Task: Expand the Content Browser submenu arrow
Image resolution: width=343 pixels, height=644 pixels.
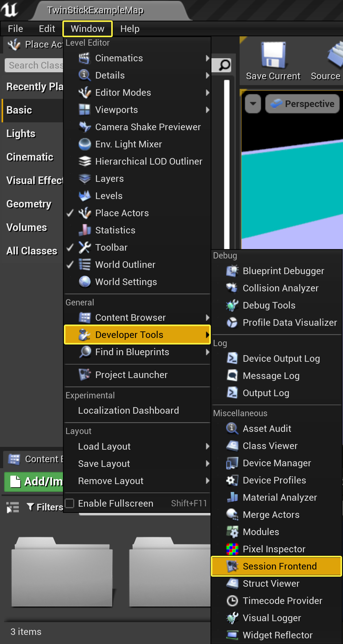Action: (207, 318)
